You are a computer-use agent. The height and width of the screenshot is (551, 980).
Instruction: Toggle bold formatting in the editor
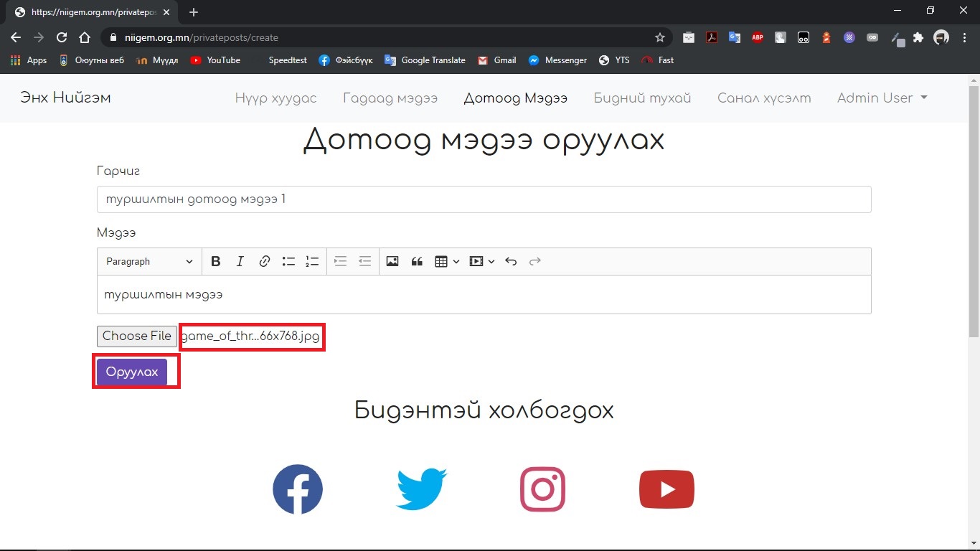215,262
